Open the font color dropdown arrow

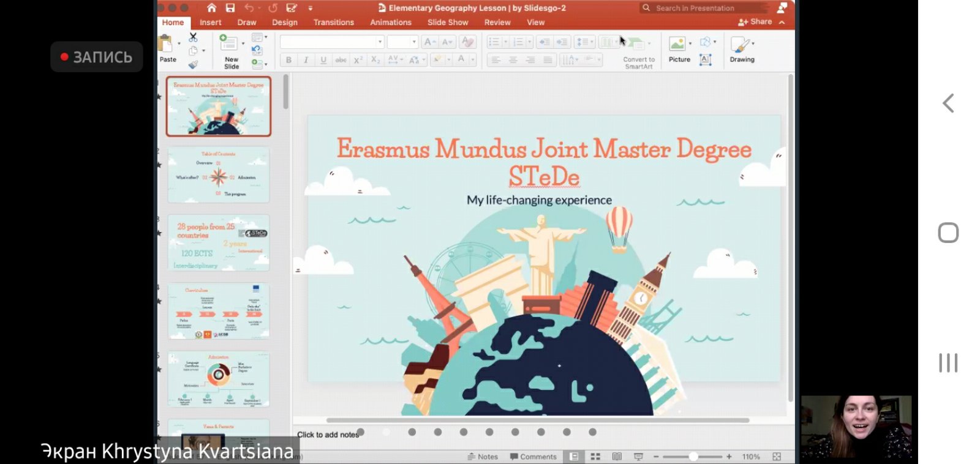(x=472, y=60)
